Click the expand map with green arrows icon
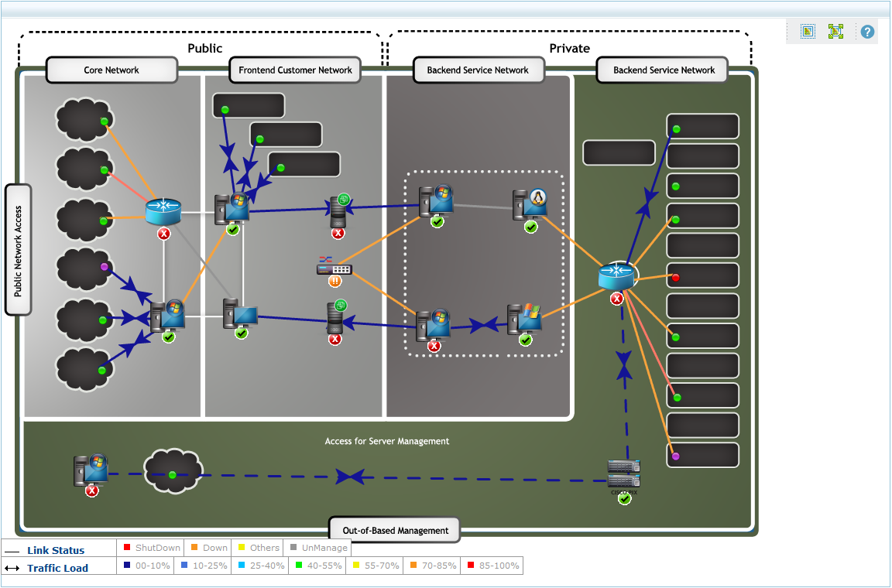Viewport: 892px width, 588px height. click(835, 32)
